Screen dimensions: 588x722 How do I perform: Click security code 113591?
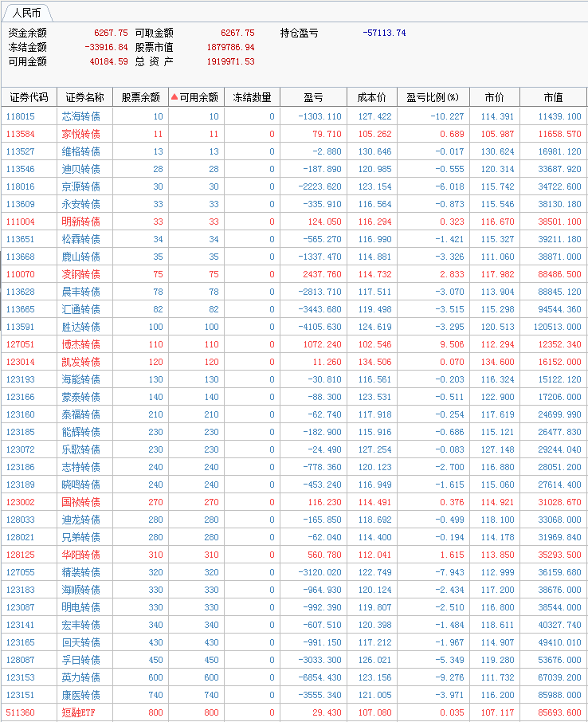[x=20, y=327]
